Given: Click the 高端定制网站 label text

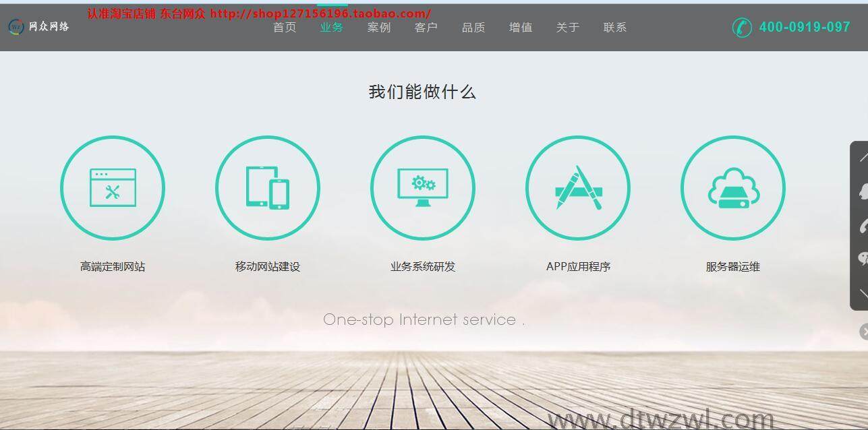Looking at the screenshot, I should [x=113, y=266].
